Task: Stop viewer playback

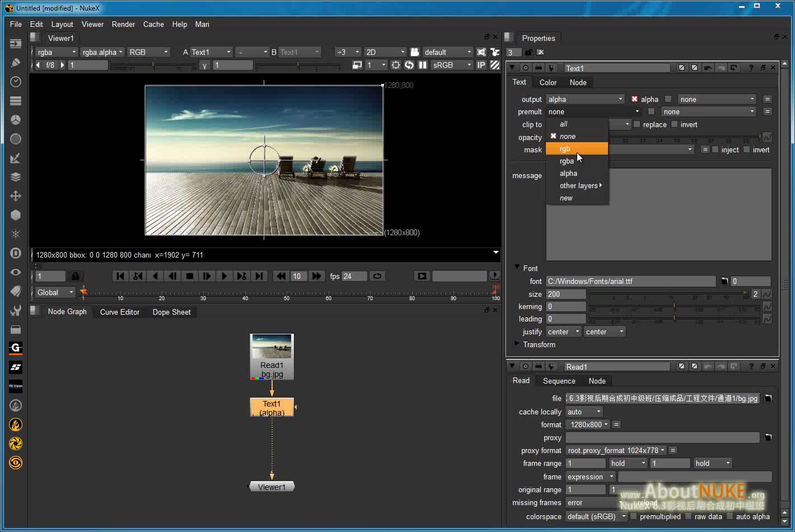Action: [190, 276]
